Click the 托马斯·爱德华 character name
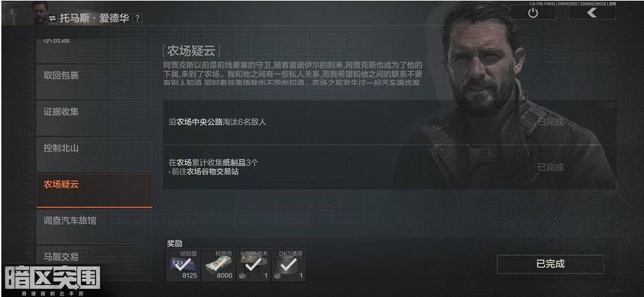The height and width of the screenshot is (297, 644). click(94, 19)
